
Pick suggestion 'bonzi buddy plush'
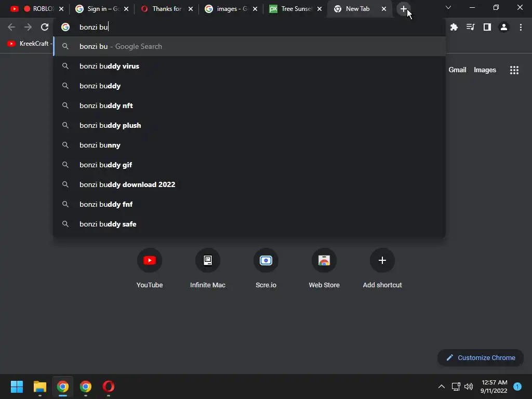(249, 125)
